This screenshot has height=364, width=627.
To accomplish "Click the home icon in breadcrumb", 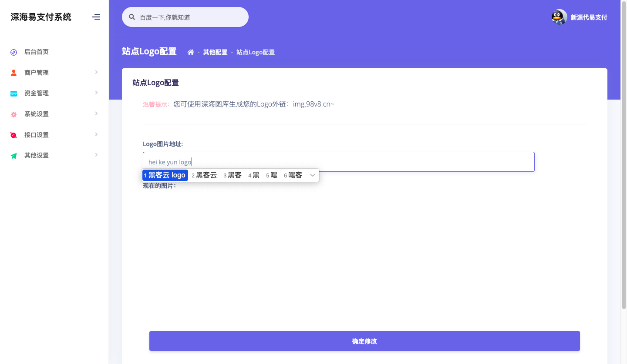I will pos(191,52).
